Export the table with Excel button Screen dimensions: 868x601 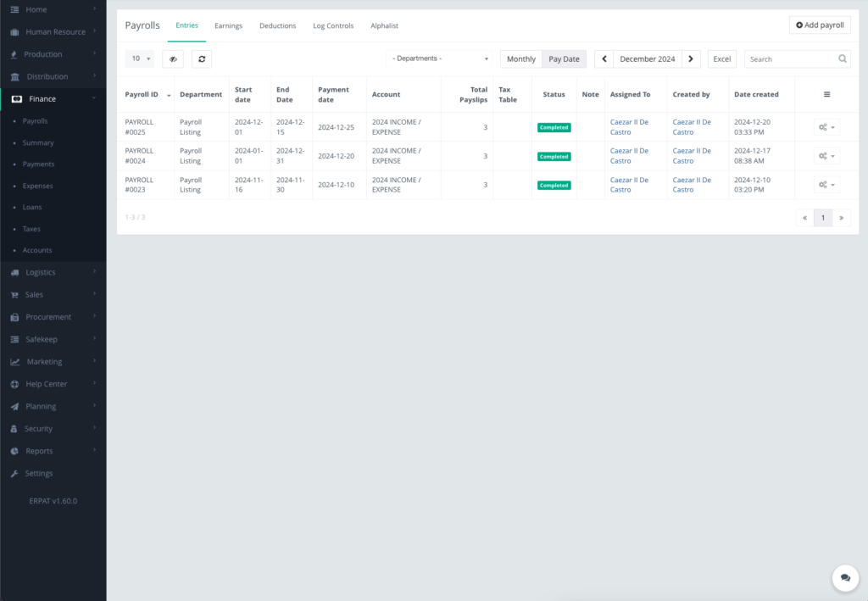pos(721,59)
